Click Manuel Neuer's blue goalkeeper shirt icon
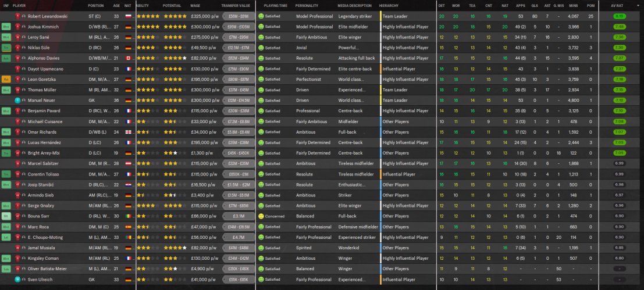The image size is (644, 290). click(17, 100)
